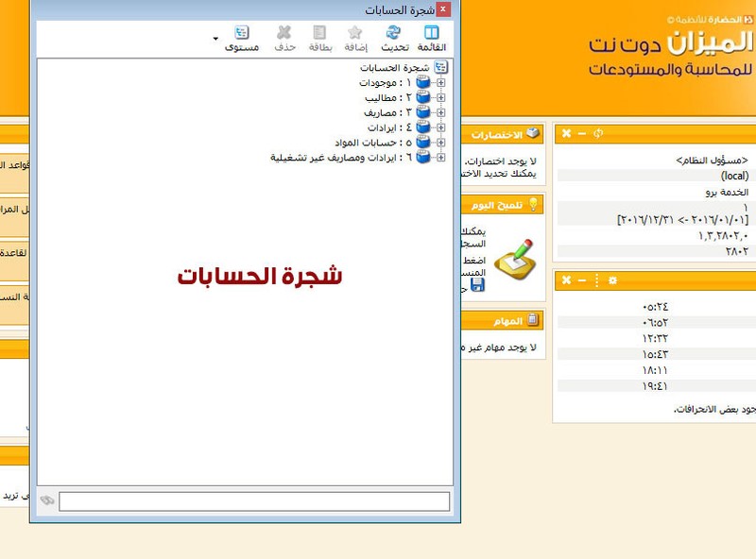
Task: Open the بطاقة card button
Action: (320, 39)
